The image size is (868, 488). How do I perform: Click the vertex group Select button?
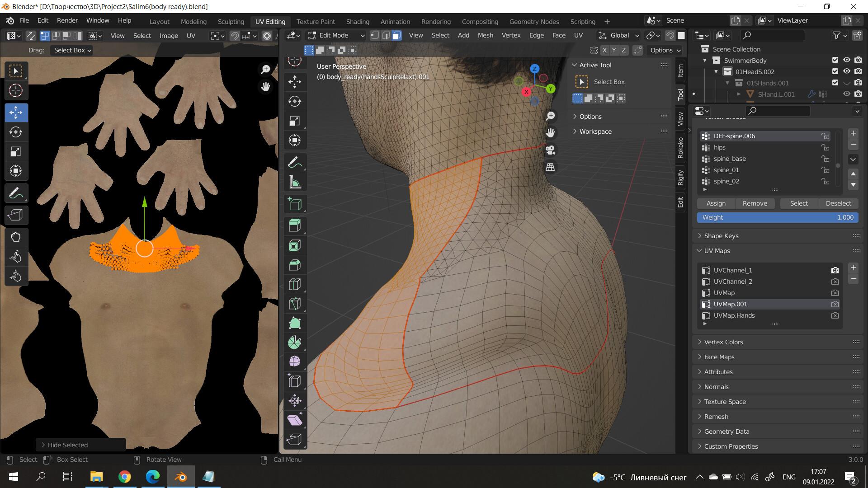pos(799,203)
